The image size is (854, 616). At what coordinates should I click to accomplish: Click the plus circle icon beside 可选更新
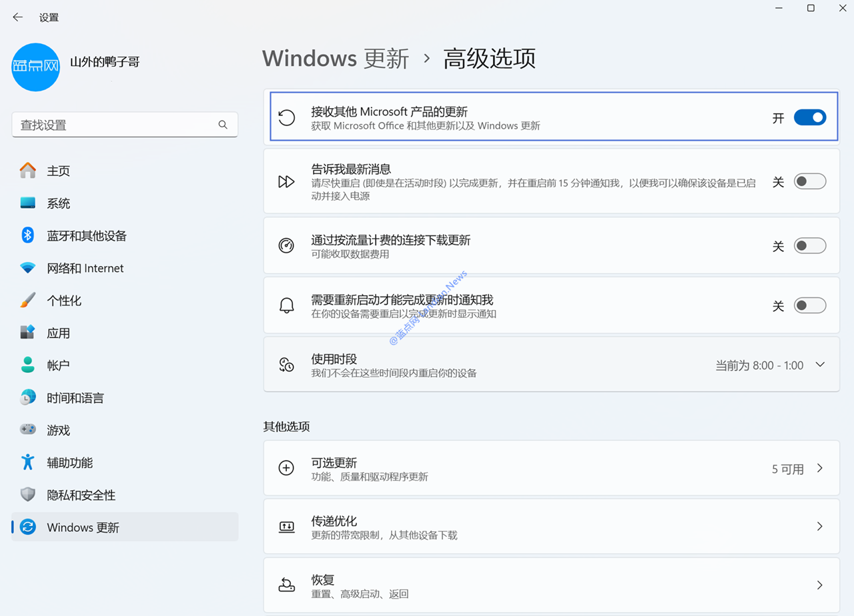click(286, 468)
